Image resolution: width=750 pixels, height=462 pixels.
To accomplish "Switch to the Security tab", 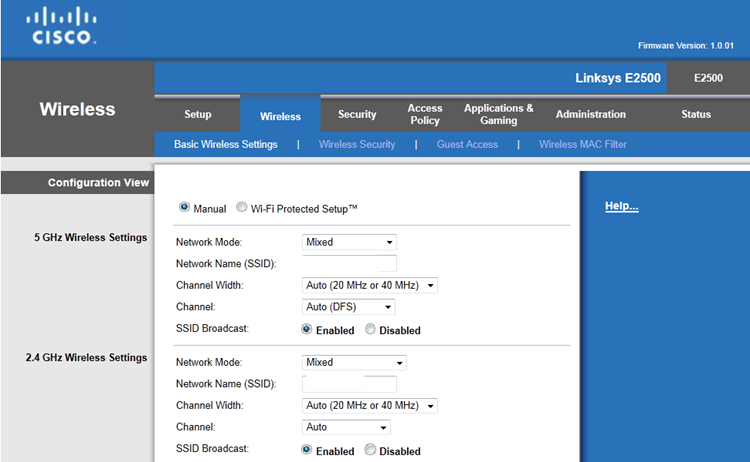I will tap(357, 115).
